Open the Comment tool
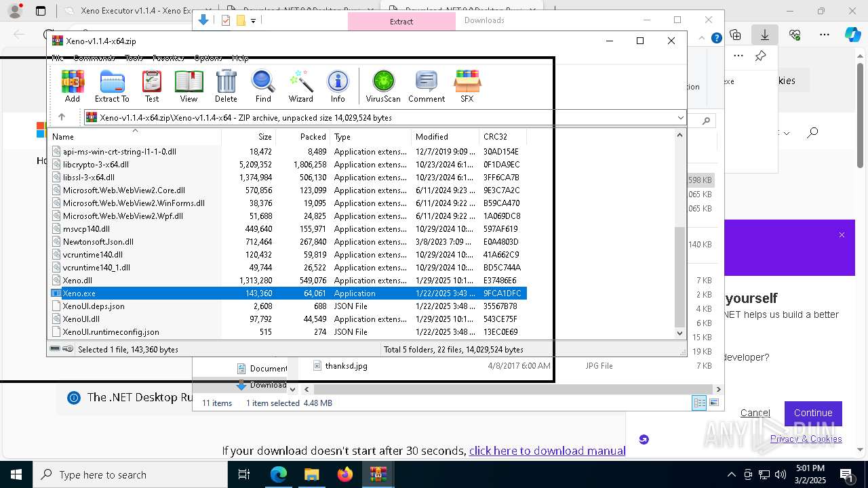868x488 pixels. 427,86
